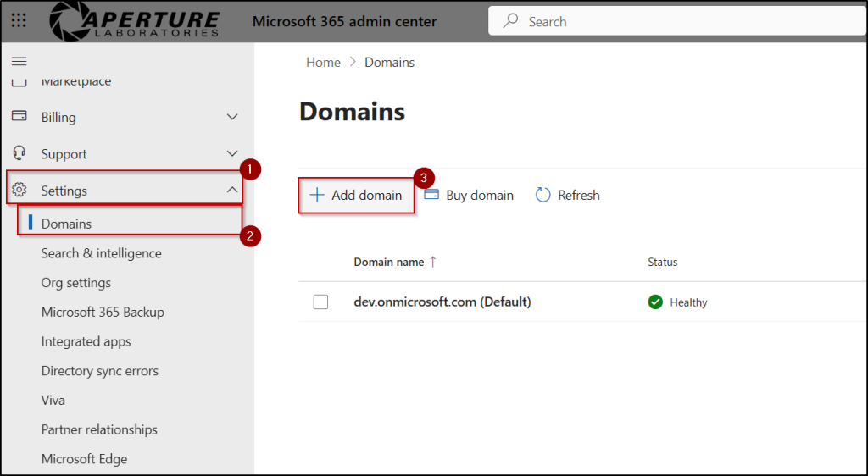Open dev.onmicrosoft.com (Default) domain

[x=442, y=302]
